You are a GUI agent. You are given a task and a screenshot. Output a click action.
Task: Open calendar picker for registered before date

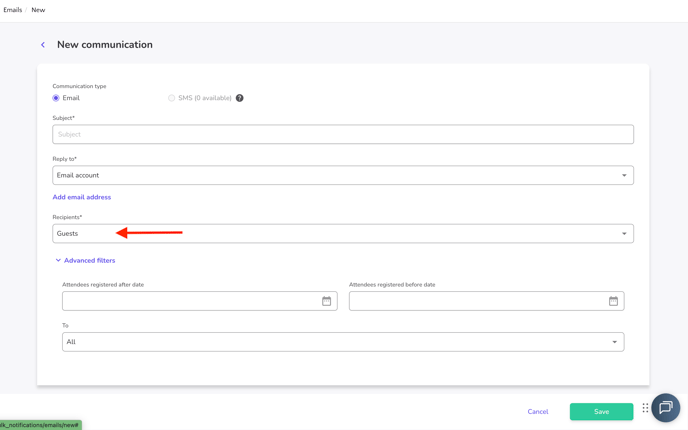point(613,301)
